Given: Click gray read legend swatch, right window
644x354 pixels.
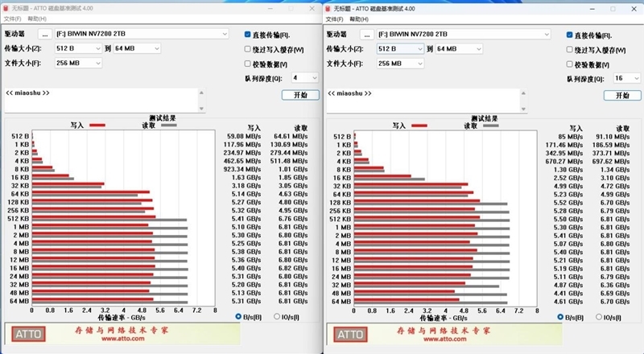Looking at the screenshot, I should (x=491, y=126).
